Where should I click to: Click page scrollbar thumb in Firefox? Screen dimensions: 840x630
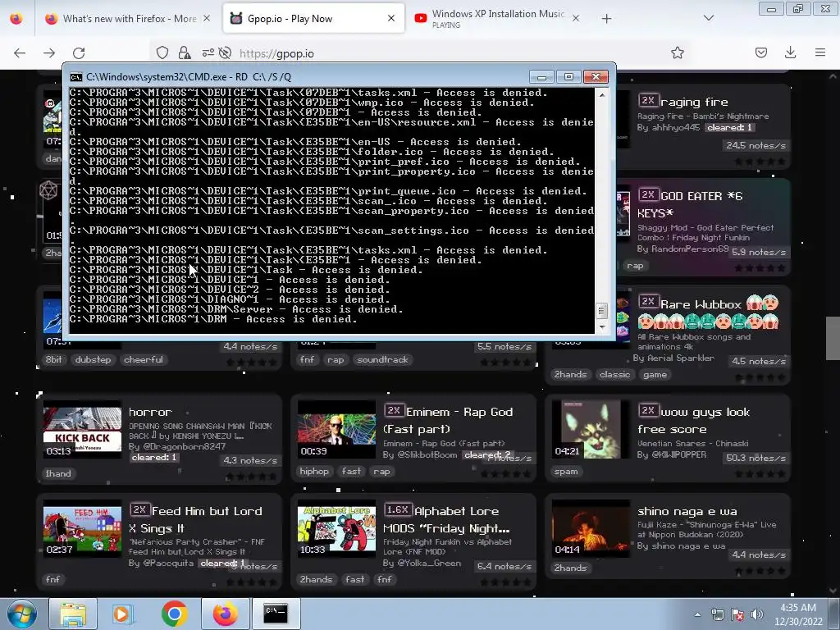(833, 338)
